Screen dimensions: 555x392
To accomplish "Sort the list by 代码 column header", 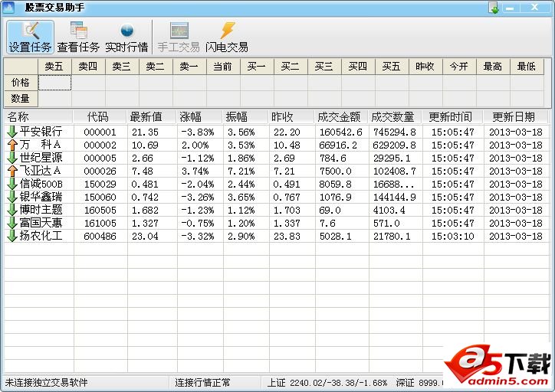I will (x=100, y=117).
